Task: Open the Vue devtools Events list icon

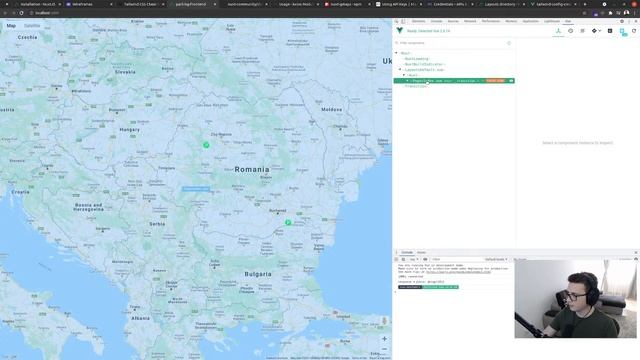Action: [582, 31]
